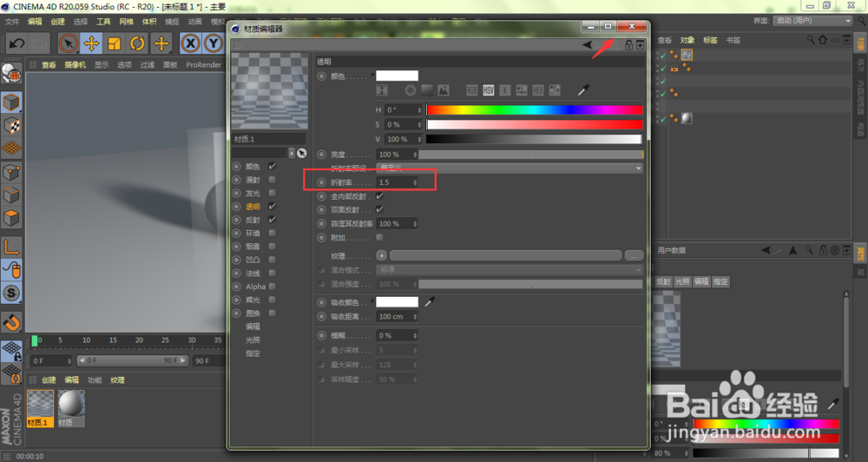This screenshot has width=868, height=462.
Task: Click the 菲涅耳反射率 stepper arrows
Action: [x=415, y=224]
